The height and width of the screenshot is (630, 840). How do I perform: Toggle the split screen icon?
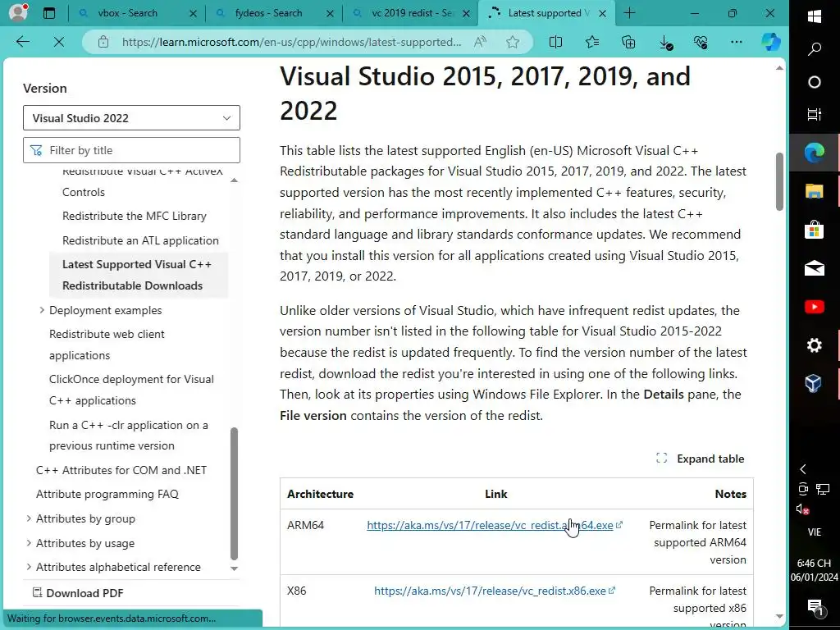[555, 42]
